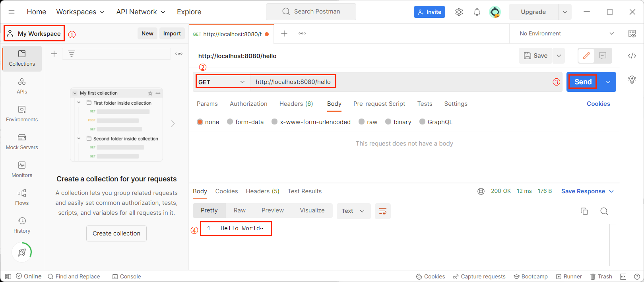Image resolution: width=644 pixels, height=282 pixels.
Task: Click the New button
Action: coord(147,33)
